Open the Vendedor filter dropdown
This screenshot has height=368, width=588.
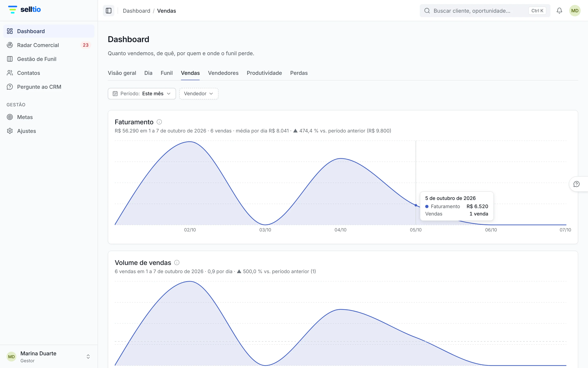click(199, 94)
